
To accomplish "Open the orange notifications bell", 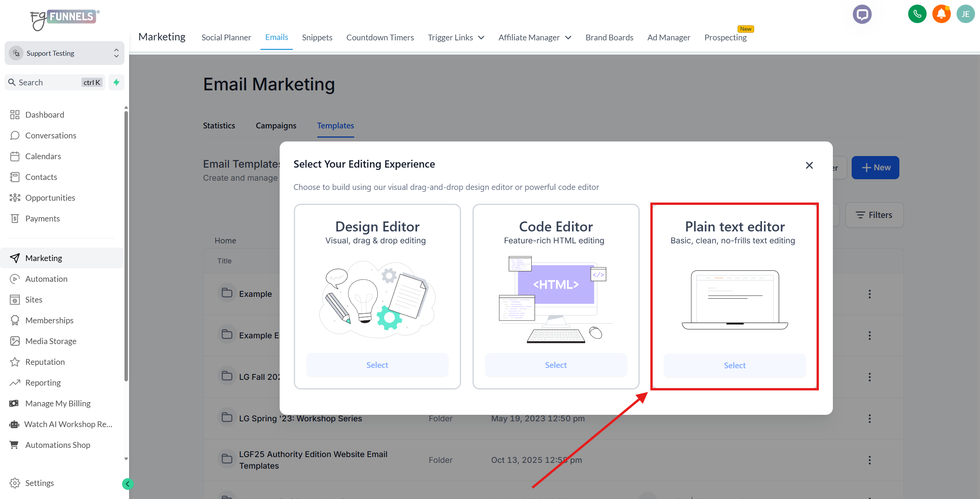I will [x=941, y=14].
